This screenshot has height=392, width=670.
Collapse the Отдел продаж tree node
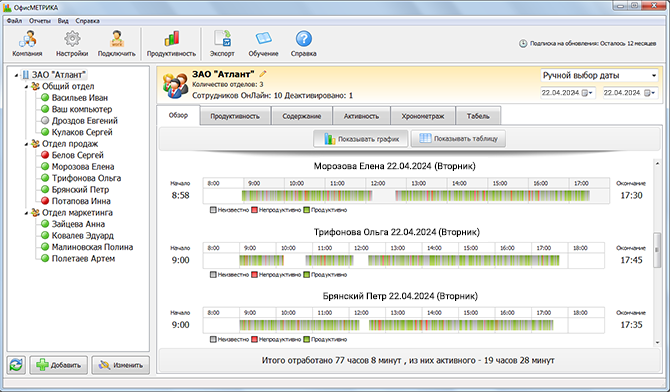click(26, 144)
